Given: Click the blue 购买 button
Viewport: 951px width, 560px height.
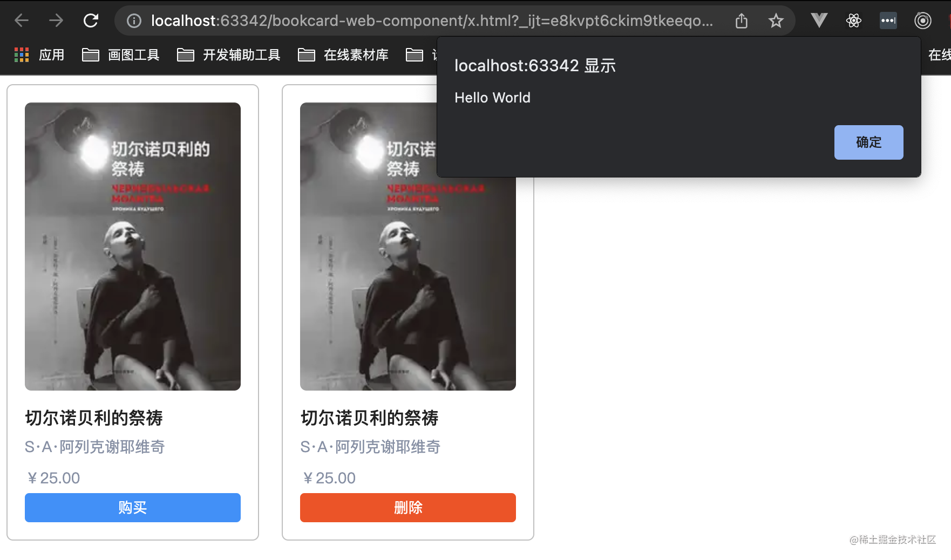Looking at the screenshot, I should (133, 507).
